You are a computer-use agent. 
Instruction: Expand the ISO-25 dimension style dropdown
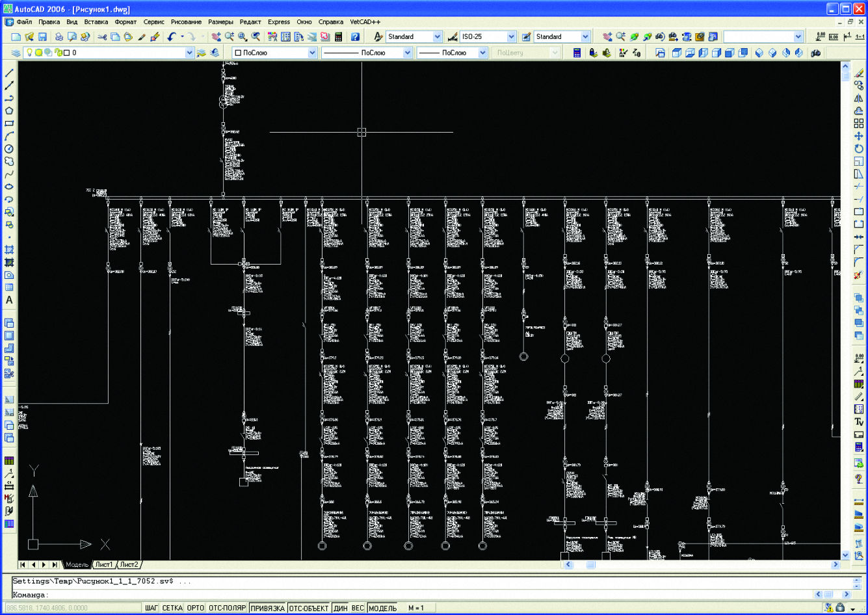(511, 37)
